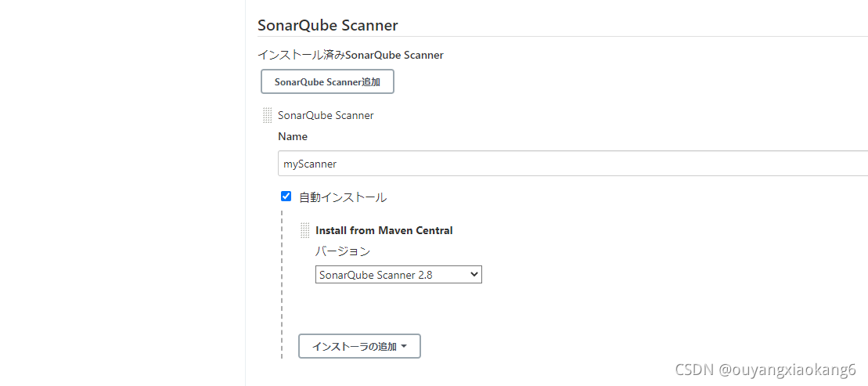Click the インストール済みSonarQube Scanner label
The width and height of the screenshot is (868, 386).
point(351,55)
